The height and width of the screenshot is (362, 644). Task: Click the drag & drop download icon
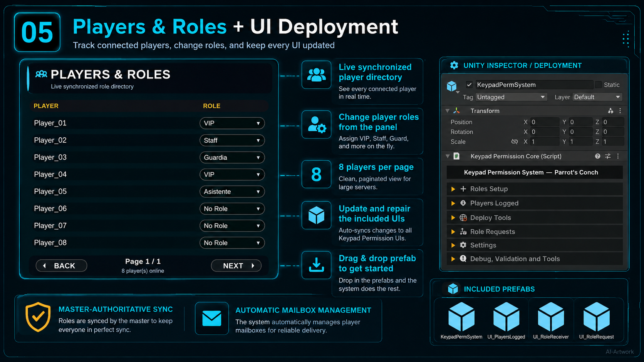tap(316, 265)
